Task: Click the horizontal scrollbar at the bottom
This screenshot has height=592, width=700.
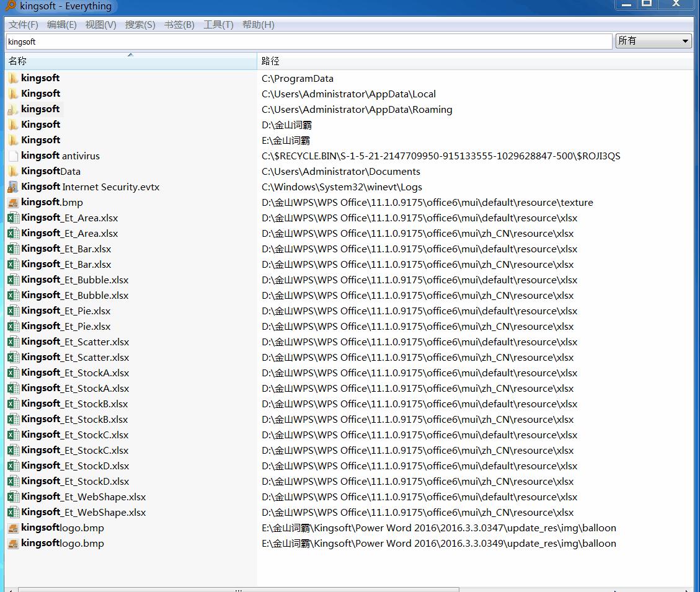Action: point(238,590)
